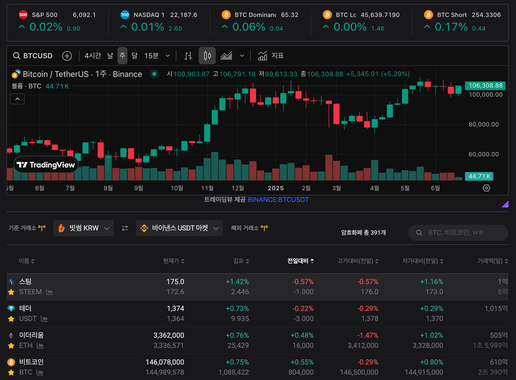Switch to candlestick chart style icon

pos(207,56)
